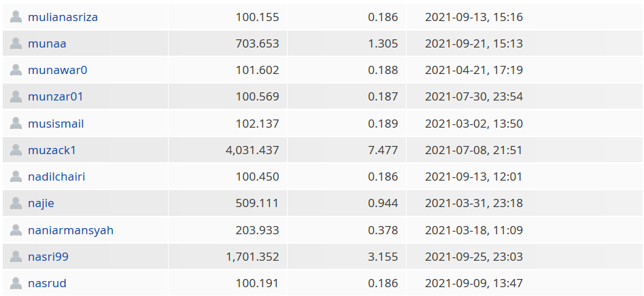Open the muzack1 account link
Image resolution: width=644 pixels, height=296 pixels.
[52, 150]
